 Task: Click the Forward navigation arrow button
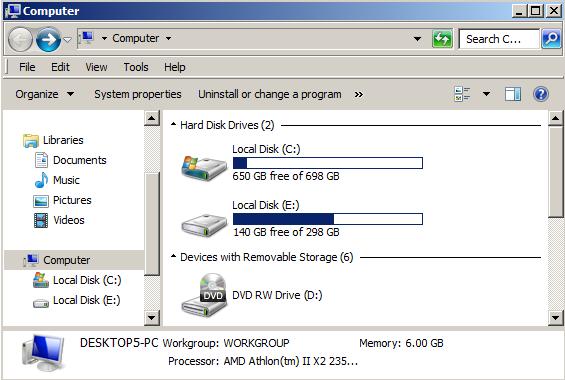48,39
